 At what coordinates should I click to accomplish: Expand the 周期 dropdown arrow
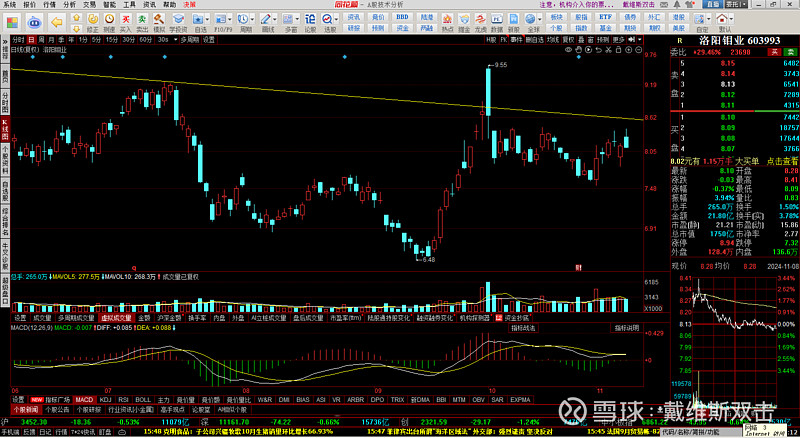[253, 19]
